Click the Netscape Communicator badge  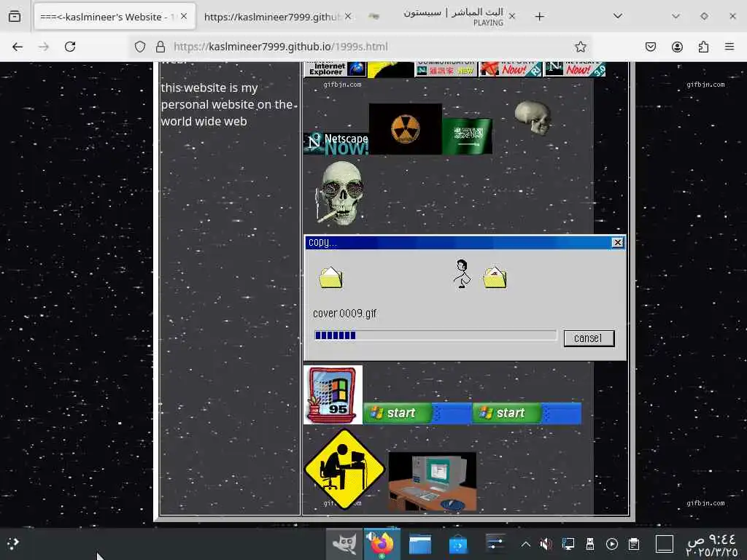pyautogui.click(x=446, y=69)
